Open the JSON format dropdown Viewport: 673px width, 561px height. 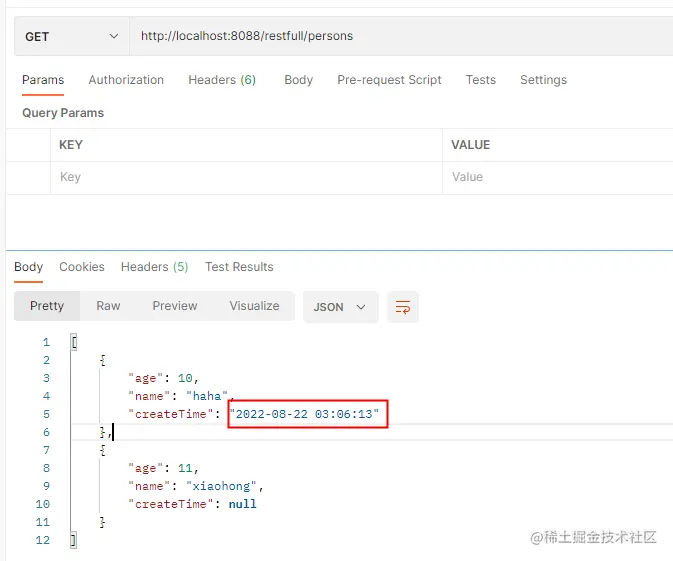[x=340, y=307]
